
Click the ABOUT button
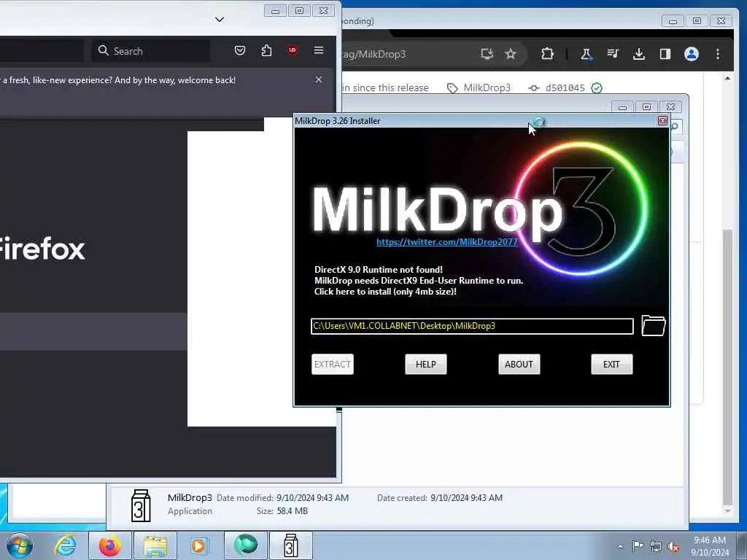519,365
